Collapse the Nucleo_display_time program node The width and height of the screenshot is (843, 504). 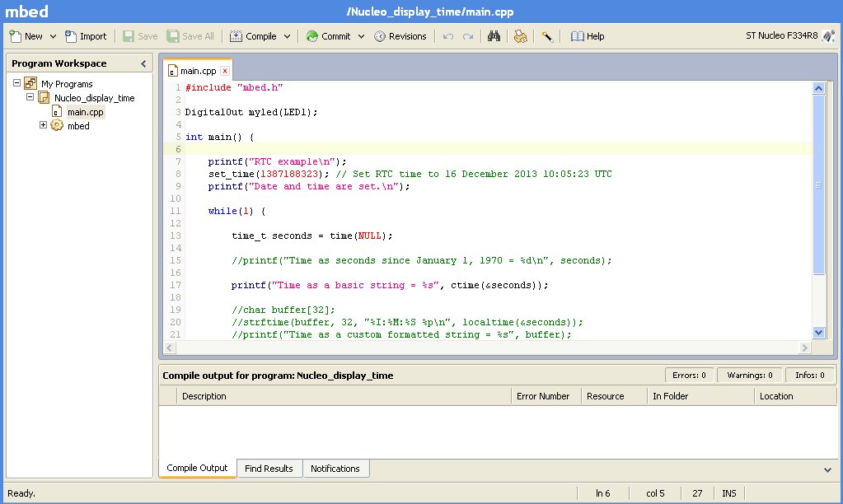tap(30, 97)
